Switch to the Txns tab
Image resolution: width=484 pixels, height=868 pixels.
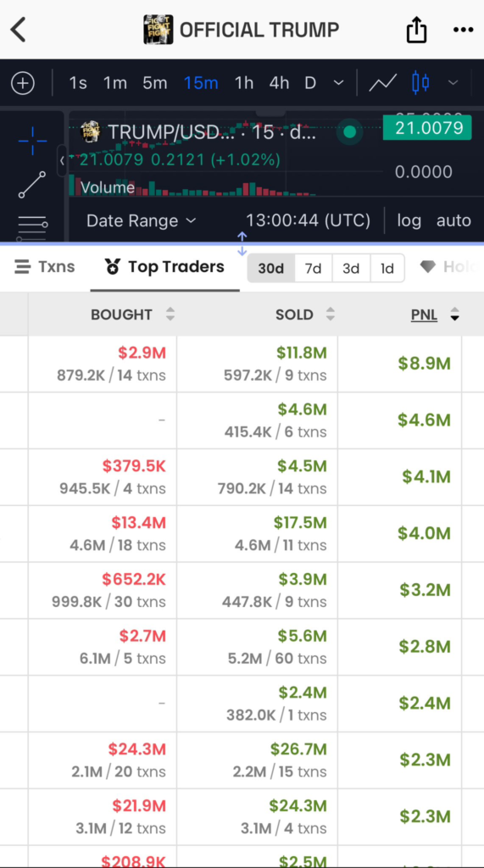(x=45, y=267)
